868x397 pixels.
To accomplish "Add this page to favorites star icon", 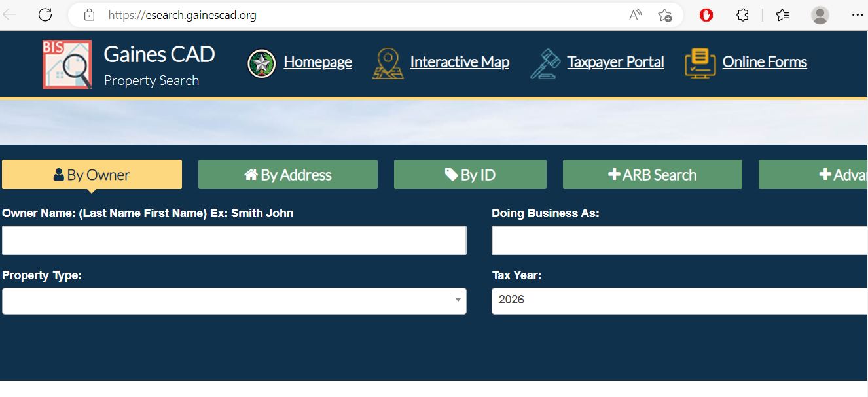I will tap(664, 15).
